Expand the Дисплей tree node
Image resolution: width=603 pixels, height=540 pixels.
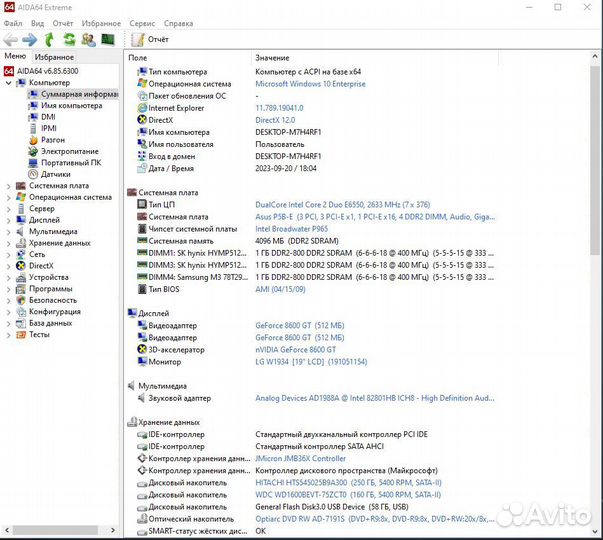(x=8, y=221)
